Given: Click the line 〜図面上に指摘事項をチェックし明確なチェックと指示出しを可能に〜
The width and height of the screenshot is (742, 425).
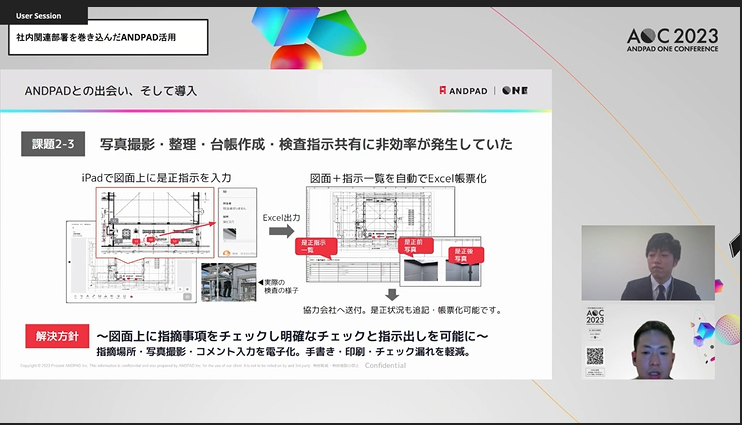Looking at the screenshot, I should 292,336.
